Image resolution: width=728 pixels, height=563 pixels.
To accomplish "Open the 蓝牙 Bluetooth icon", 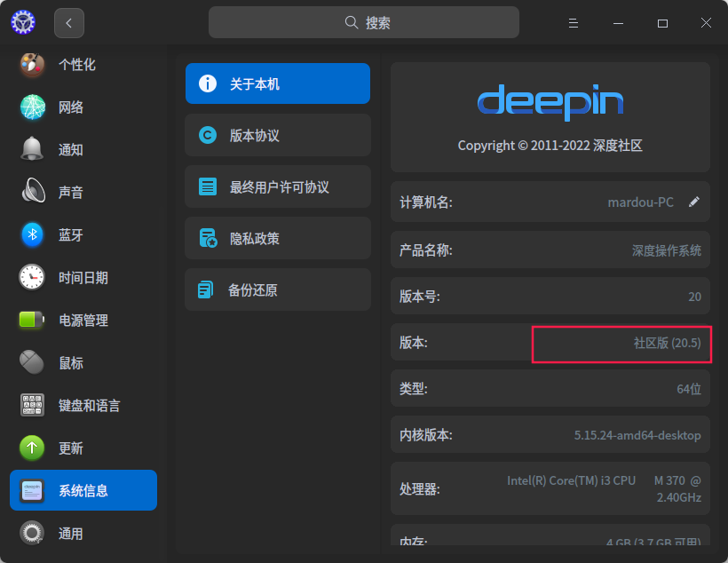I will pos(32,234).
